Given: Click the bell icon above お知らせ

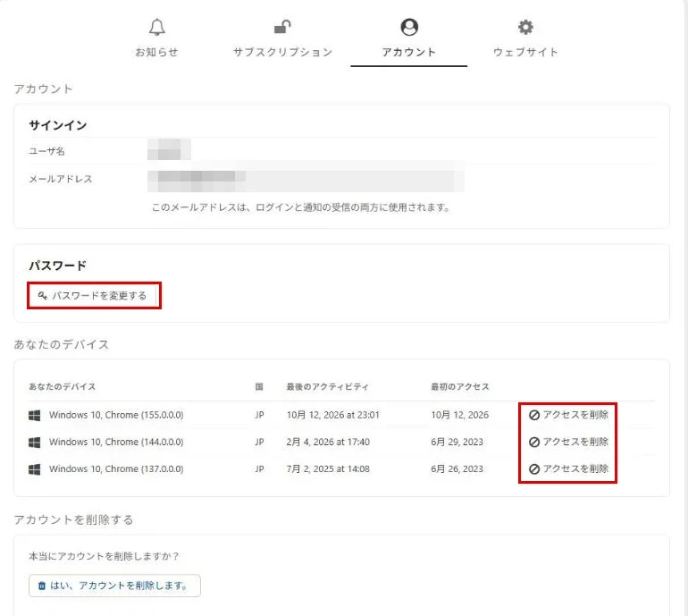Looking at the screenshot, I should coord(156,27).
